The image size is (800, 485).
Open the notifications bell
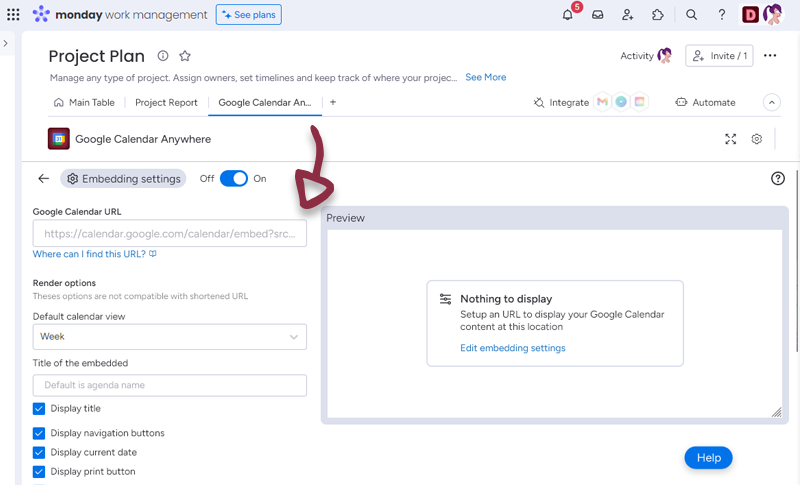coord(568,15)
